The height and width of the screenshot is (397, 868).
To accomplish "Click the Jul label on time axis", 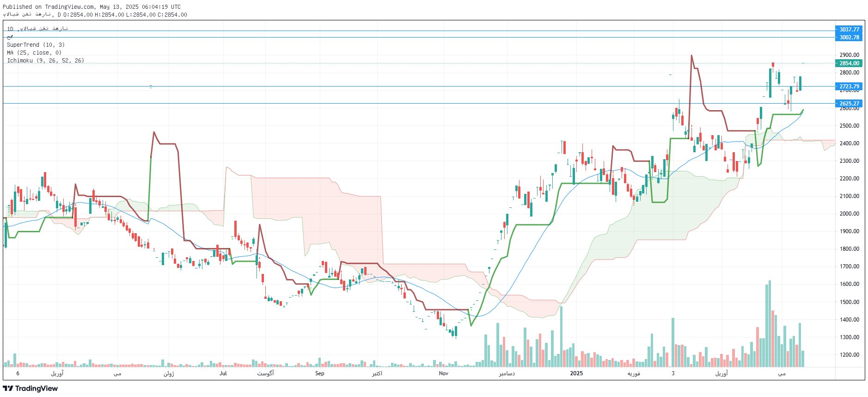I will click(x=223, y=373).
